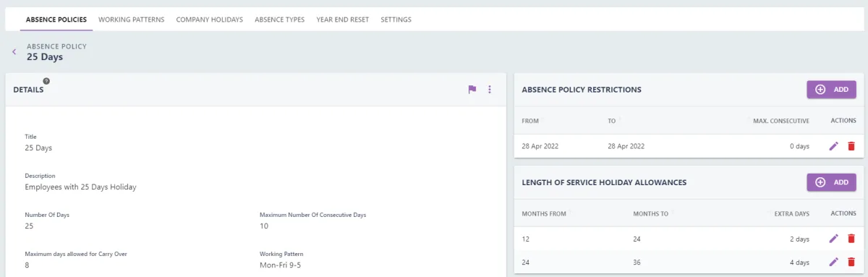This screenshot has width=868, height=277.
Task: Delete the 12 to 24 months allowance
Action: [x=851, y=239]
